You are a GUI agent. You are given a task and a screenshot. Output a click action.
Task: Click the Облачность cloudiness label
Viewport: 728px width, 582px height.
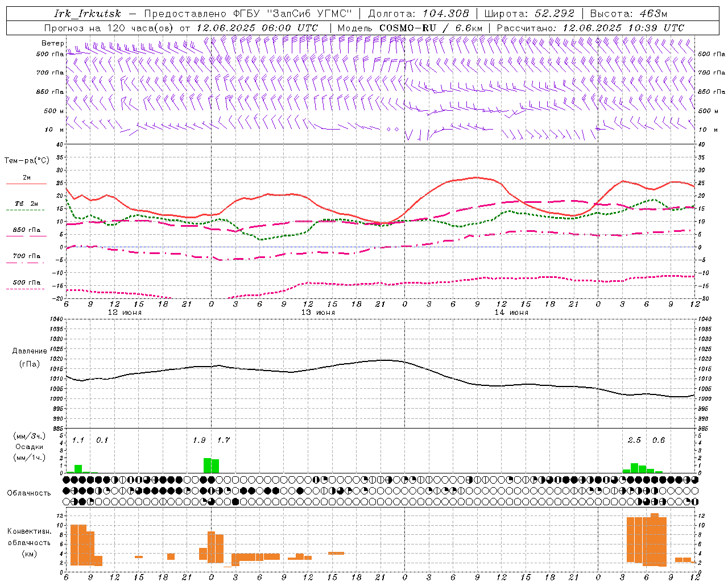coord(29,493)
